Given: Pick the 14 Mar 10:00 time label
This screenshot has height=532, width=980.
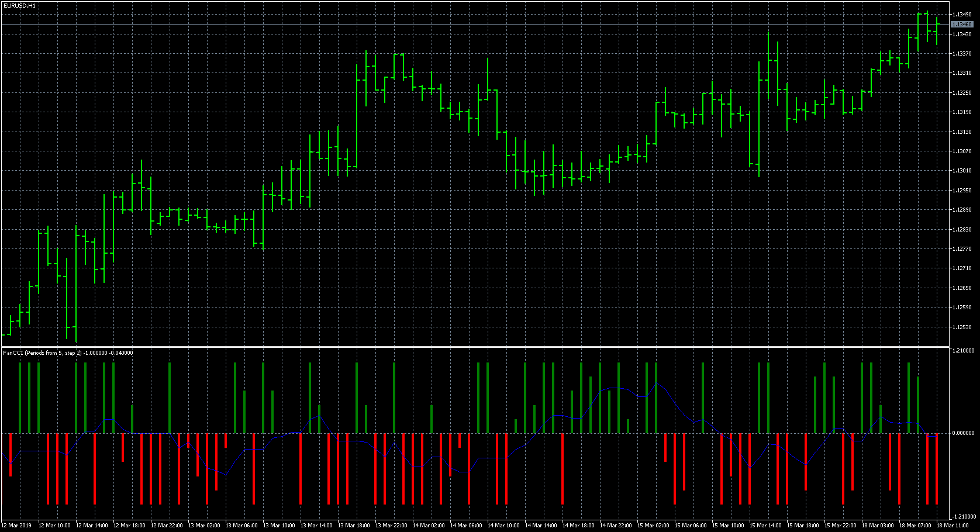Looking at the screenshot, I should [503, 526].
